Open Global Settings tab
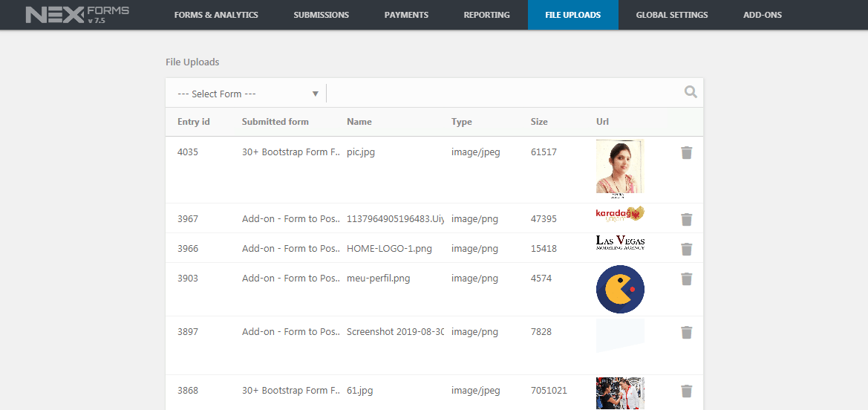The height and width of the screenshot is (410, 868). coord(672,15)
